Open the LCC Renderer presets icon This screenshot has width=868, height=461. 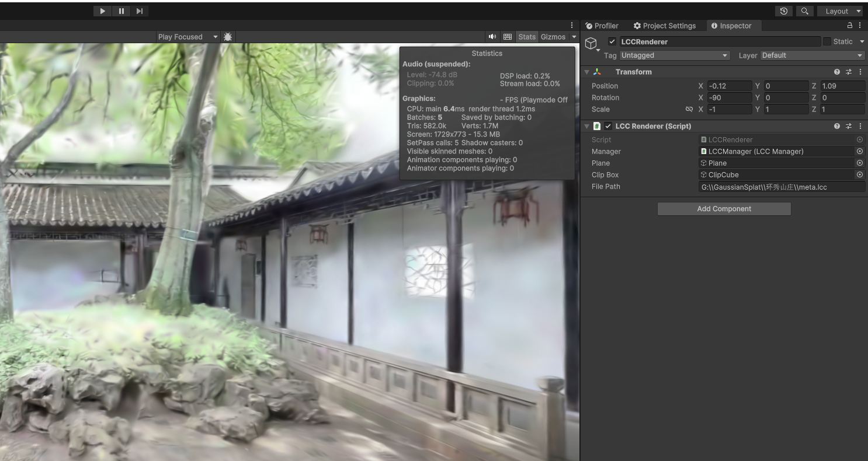click(x=849, y=126)
